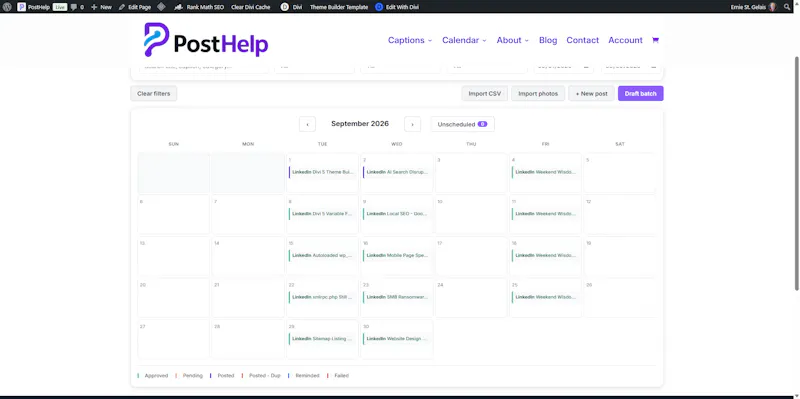The height and width of the screenshot is (399, 800).
Task: Open the Contact page
Action: click(x=583, y=40)
